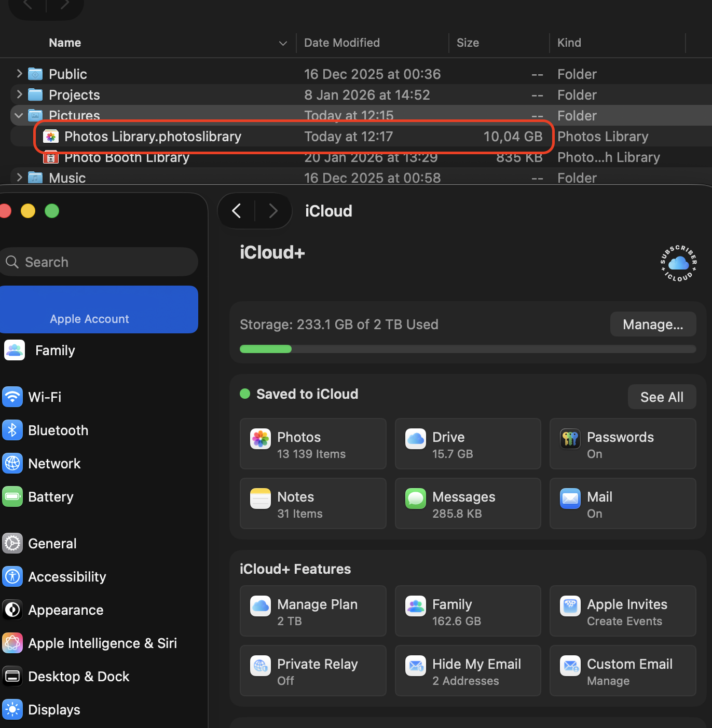Screen dimensions: 712x728
Task: Click "8 Jan 2026 at 14:52" date
Action: point(367,95)
